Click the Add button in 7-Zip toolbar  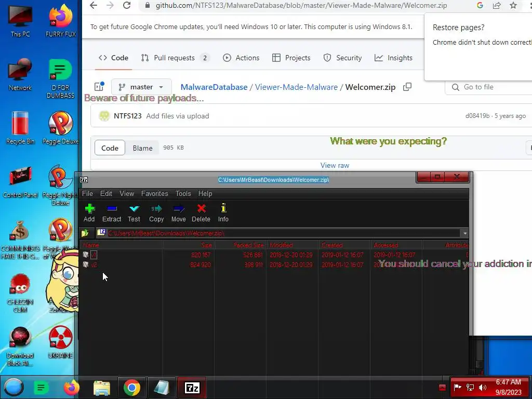89,212
